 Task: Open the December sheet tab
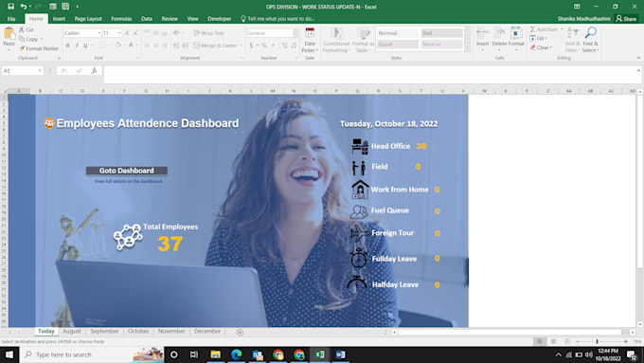coord(207,332)
